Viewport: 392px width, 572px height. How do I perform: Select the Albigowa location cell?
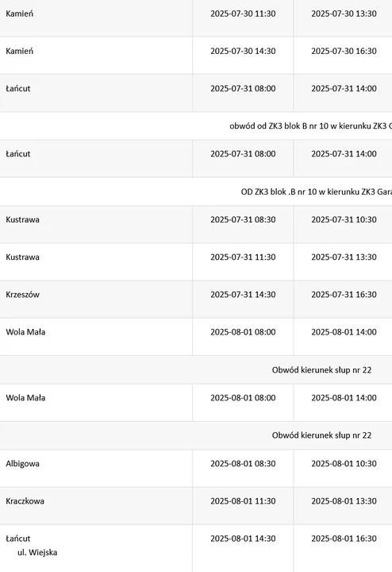point(96,468)
